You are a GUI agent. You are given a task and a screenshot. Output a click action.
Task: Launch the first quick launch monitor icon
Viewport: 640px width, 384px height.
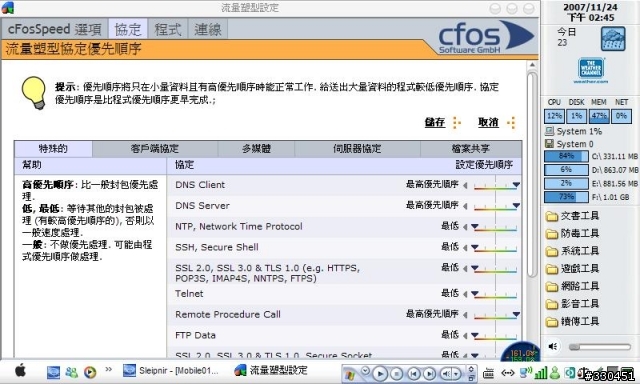tap(53, 372)
